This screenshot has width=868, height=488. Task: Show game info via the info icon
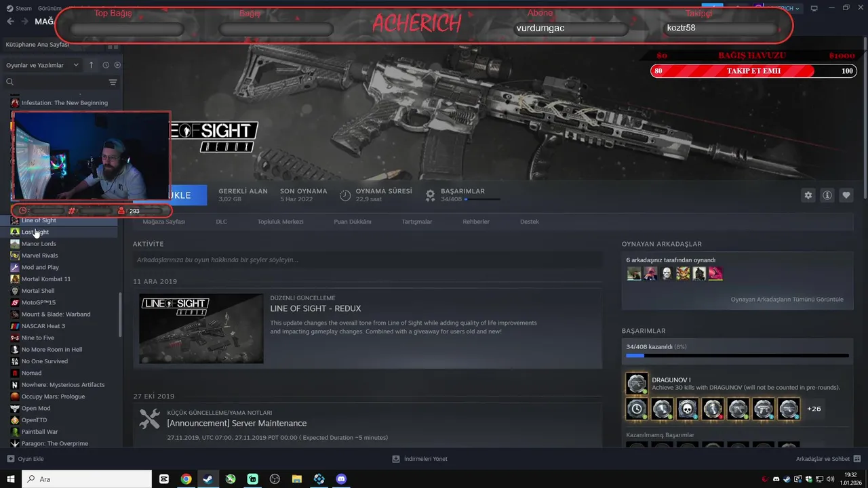coord(827,195)
